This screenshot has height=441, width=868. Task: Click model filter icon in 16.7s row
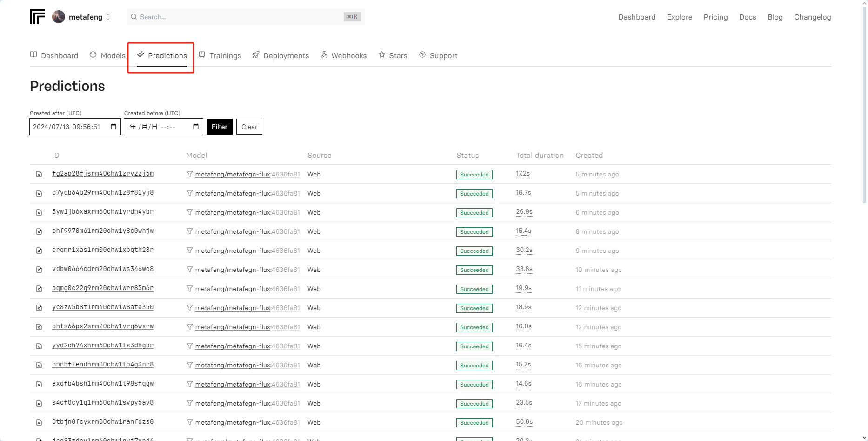click(189, 193)
